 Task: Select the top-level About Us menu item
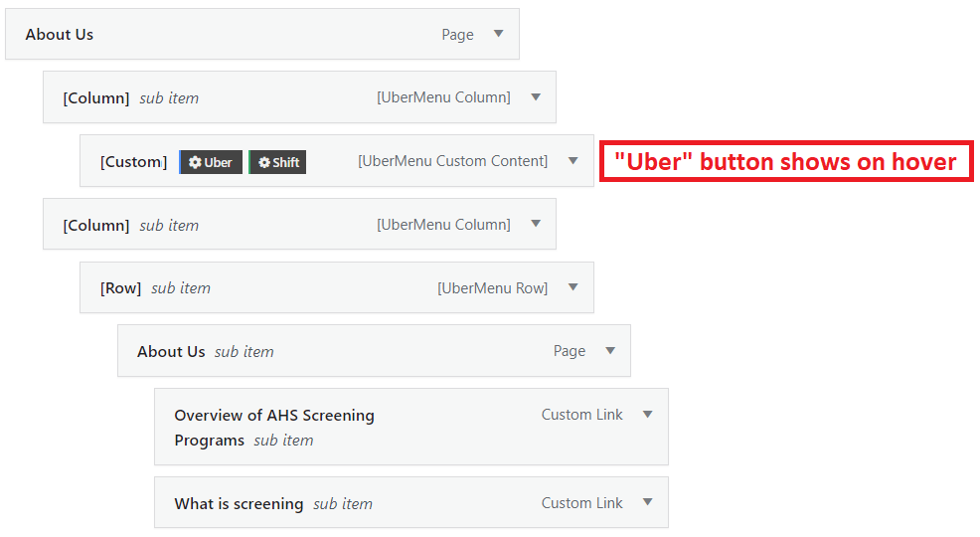262,35
